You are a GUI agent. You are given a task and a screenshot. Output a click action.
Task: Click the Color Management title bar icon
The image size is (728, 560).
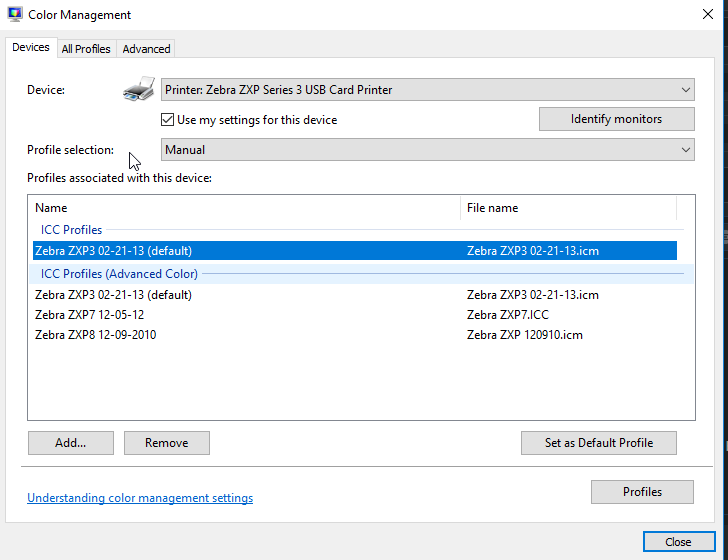pos(16,15)
